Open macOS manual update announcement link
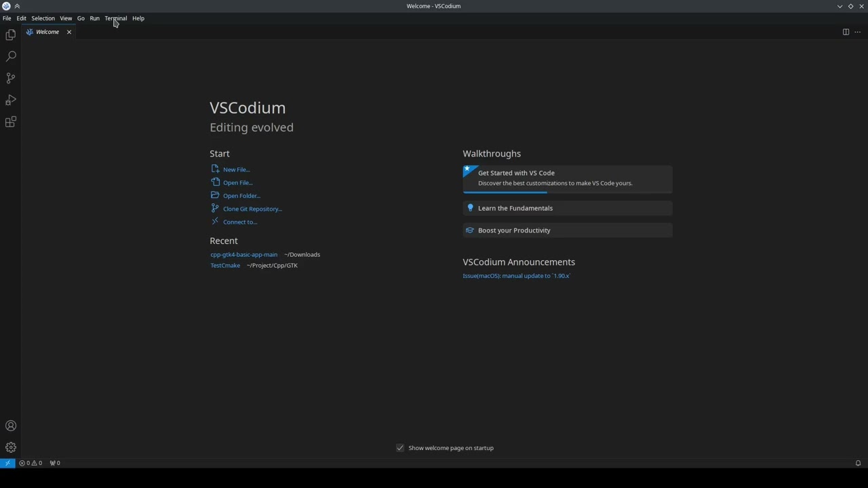The width and height of the screenshot is (868, 488). coord(517,276)
